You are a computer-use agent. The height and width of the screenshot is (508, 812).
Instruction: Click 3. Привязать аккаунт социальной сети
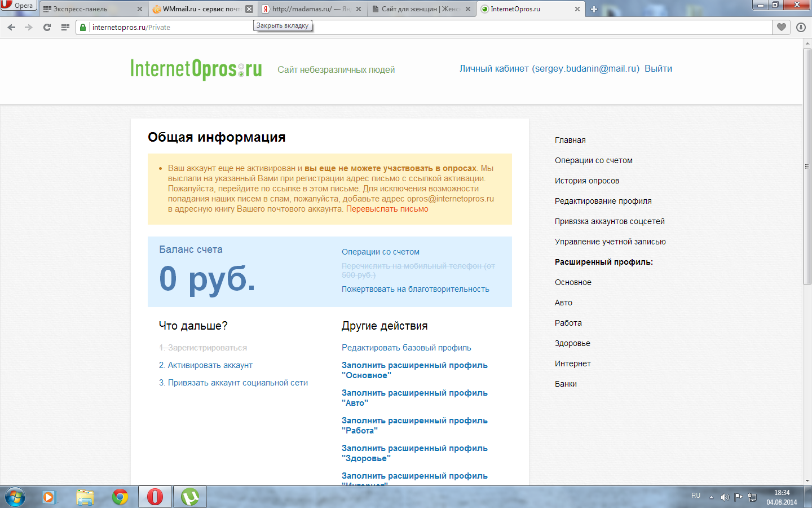tap(233, 383)
